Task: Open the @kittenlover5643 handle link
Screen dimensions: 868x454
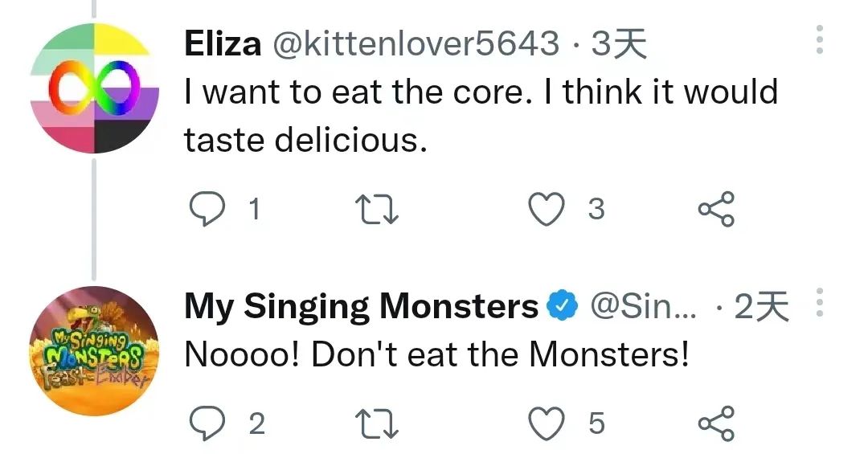Action: pos(416,44)
